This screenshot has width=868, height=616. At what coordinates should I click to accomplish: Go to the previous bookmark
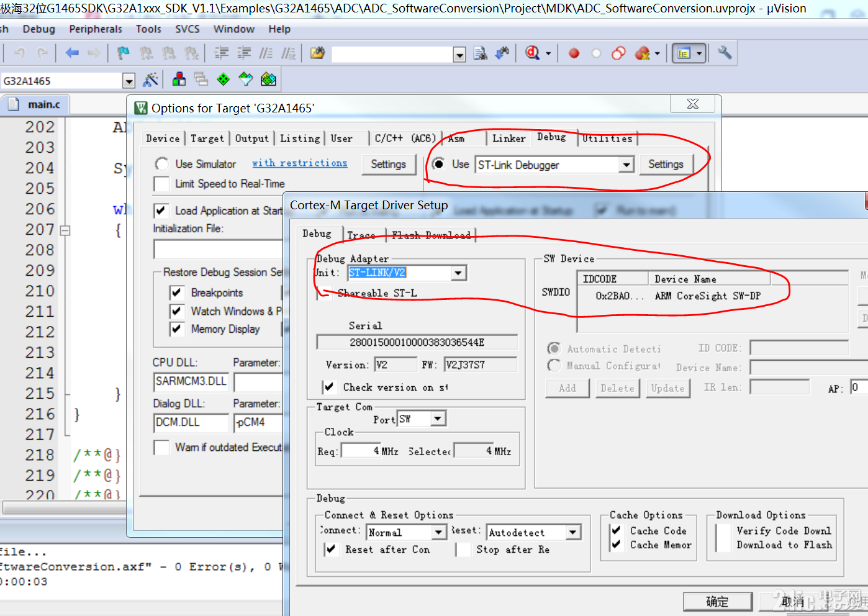(147, 53)
